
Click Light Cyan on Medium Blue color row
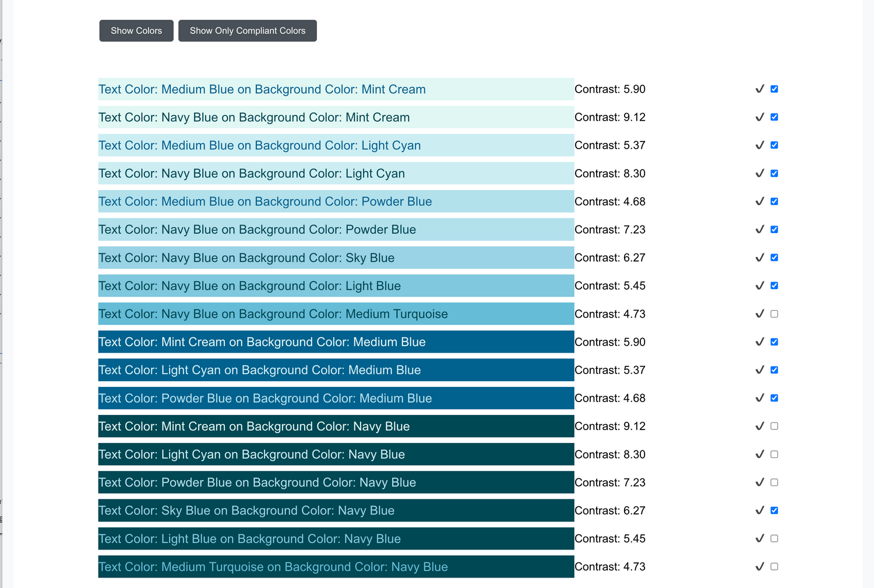click(x=336, y=370)
